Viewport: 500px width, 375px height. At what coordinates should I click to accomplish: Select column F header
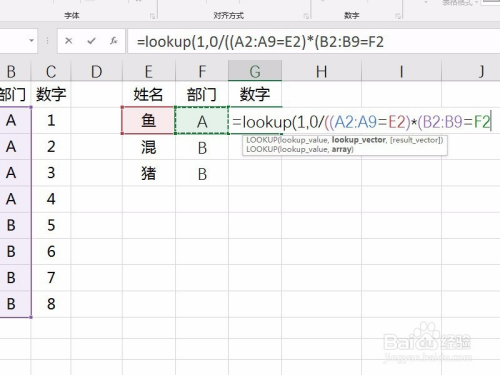[x=202, y=71]
